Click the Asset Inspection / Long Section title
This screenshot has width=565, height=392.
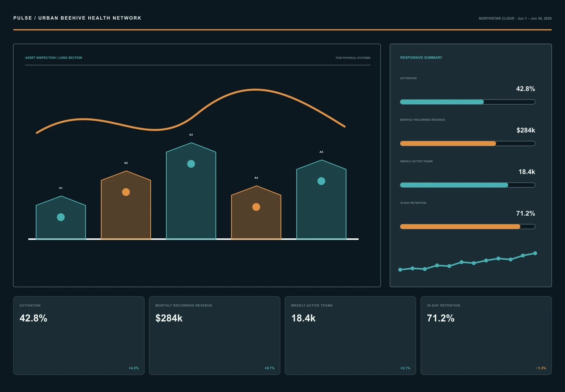click(x=54, y=58)
